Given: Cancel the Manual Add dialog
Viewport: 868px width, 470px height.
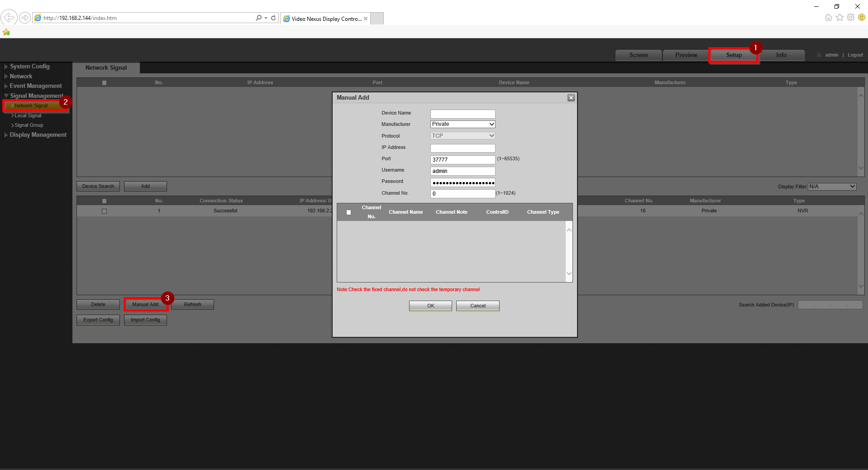Looking at the screenshot, I should click(x=478, y=306).
